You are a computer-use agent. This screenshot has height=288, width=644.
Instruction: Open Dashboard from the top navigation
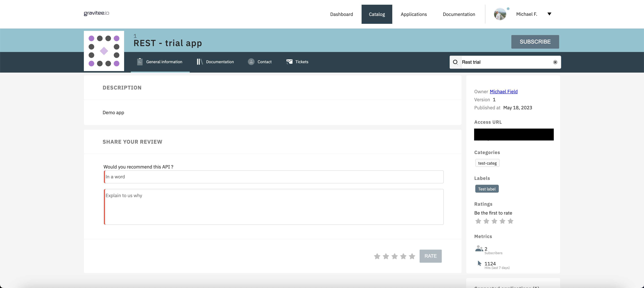[x=341, y=14]
